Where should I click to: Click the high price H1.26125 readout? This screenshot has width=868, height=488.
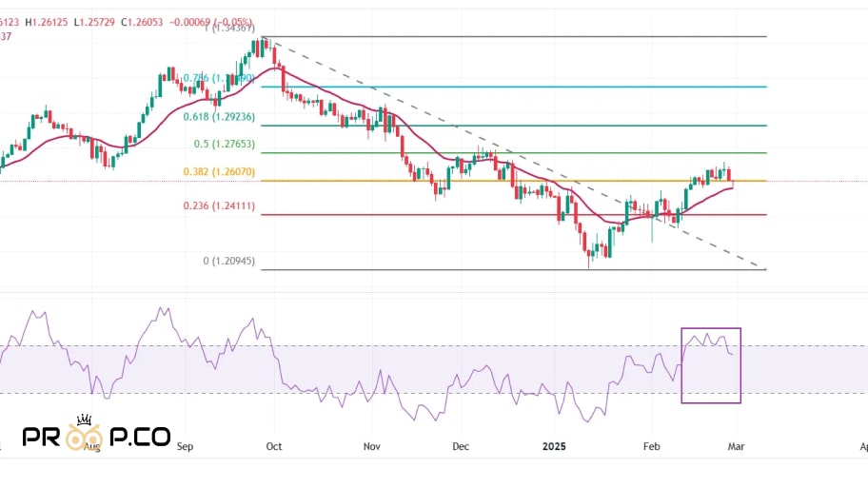pos(47,22)
